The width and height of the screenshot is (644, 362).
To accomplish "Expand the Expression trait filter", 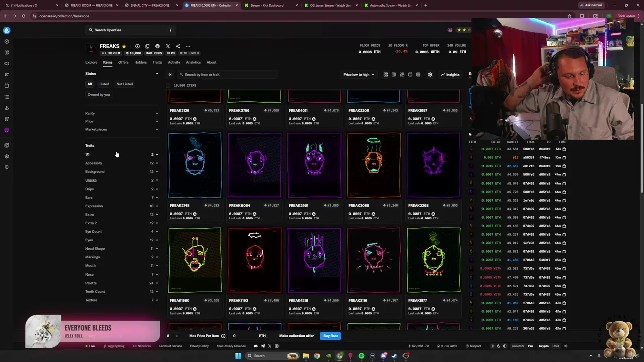I will point(122,206).
